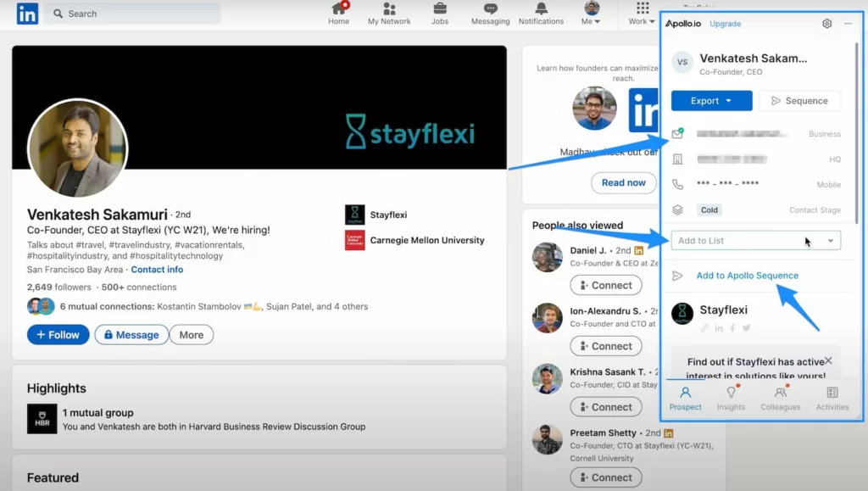Click the business email envelope icon

click(x=677, y=133)
